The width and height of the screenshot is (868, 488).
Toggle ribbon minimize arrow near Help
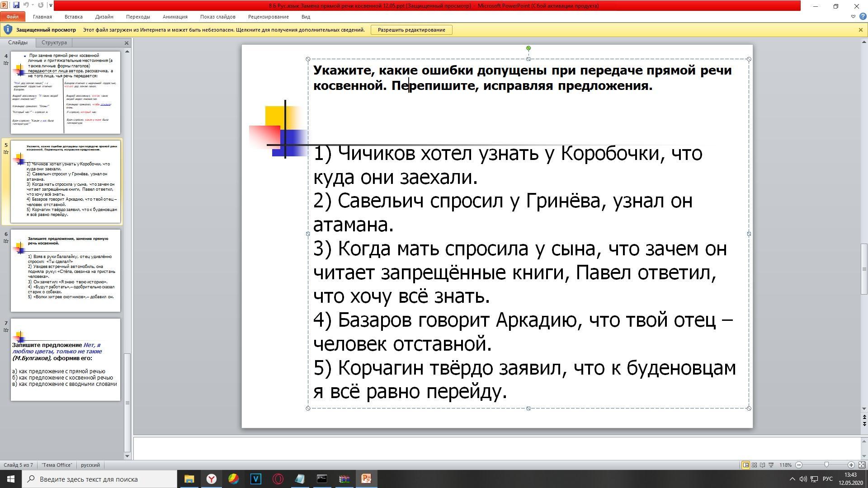[x=853, y=17]
